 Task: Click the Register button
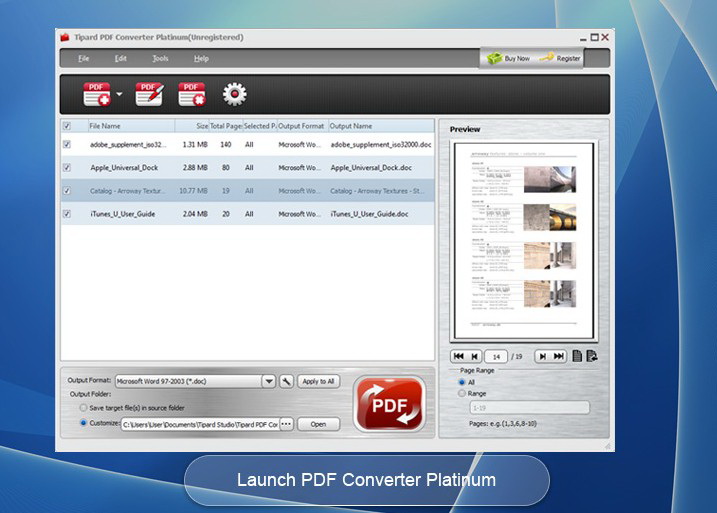(x=560, y=59)
